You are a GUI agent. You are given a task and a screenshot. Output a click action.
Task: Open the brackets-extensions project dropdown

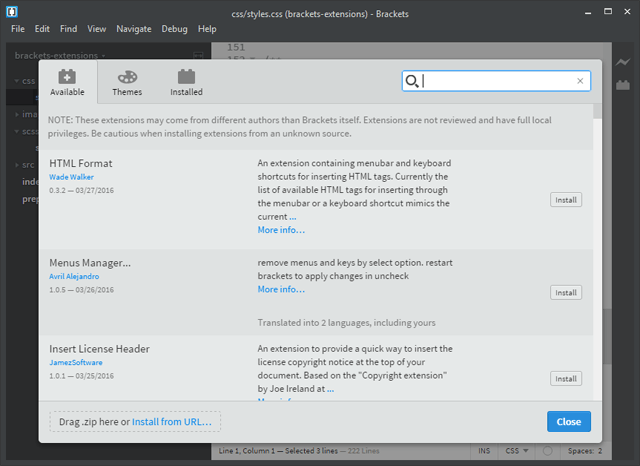[x=60, y=55]
